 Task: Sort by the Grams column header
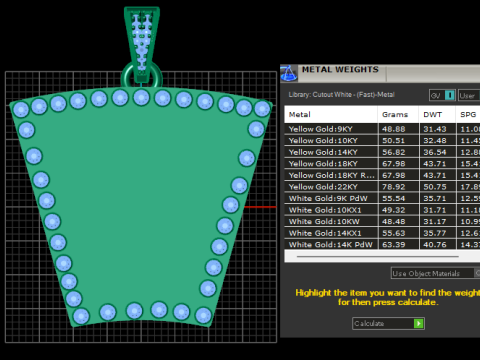[x=398, y=115]
